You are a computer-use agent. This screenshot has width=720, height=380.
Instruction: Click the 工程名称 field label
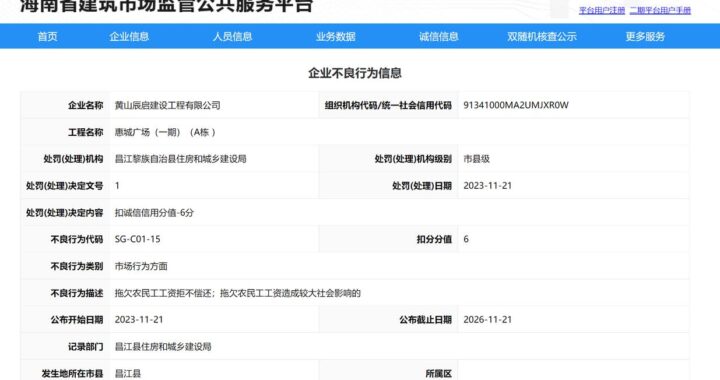(85, 132)
